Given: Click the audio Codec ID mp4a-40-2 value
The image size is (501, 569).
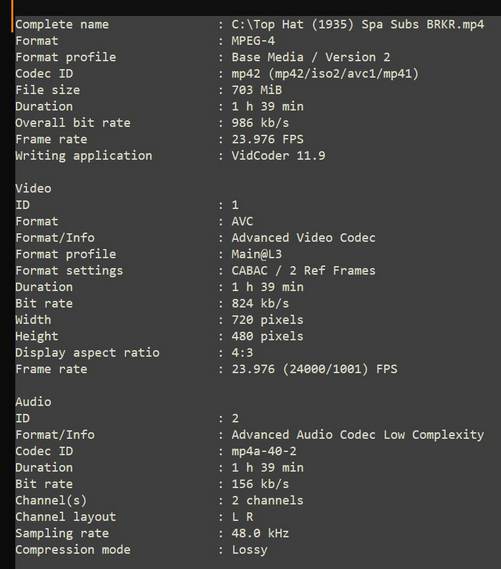Looking at the screenshot, I should coord(264,451).
